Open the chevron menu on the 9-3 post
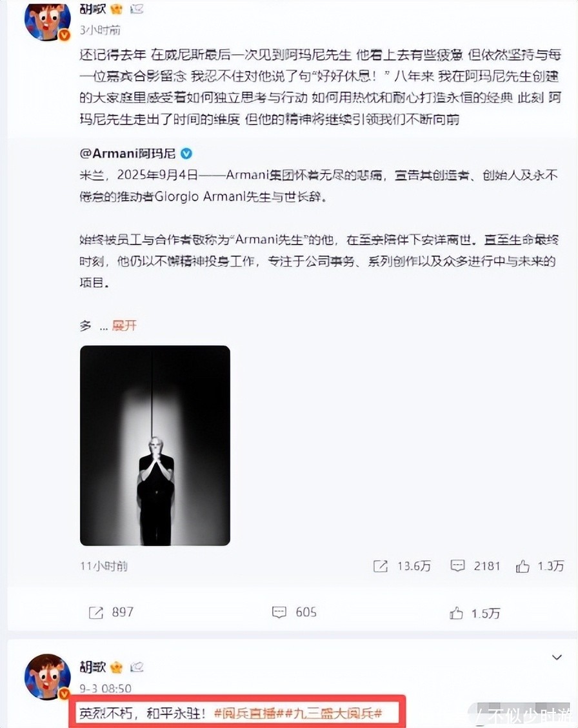Viewport: 578px width, 728px height. 557,658
